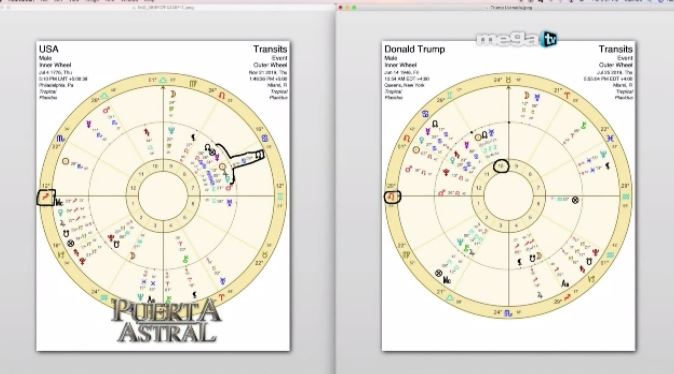Select the Moon symbol near USA chart midheaven

click(x=173, y=94)
